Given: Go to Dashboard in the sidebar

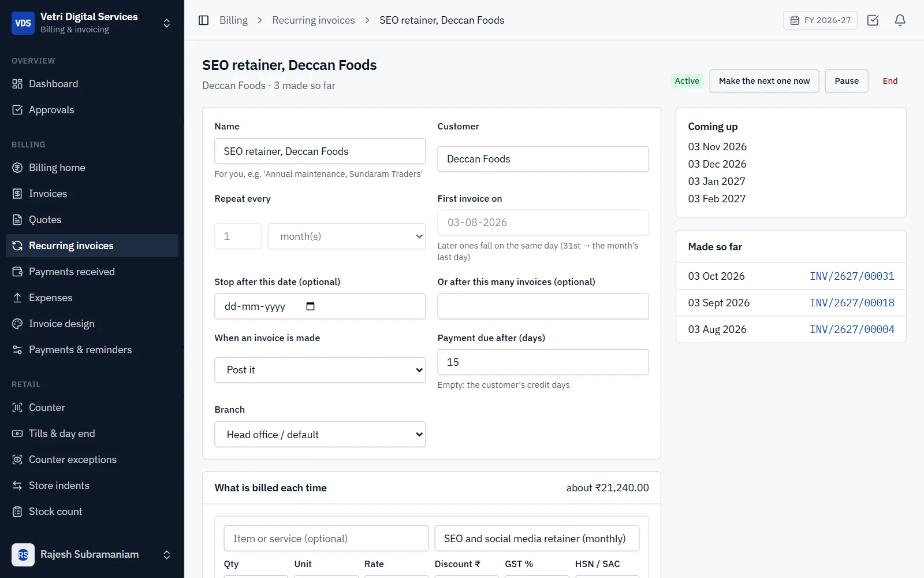Looking at the screenshot, I should point(92,84).
